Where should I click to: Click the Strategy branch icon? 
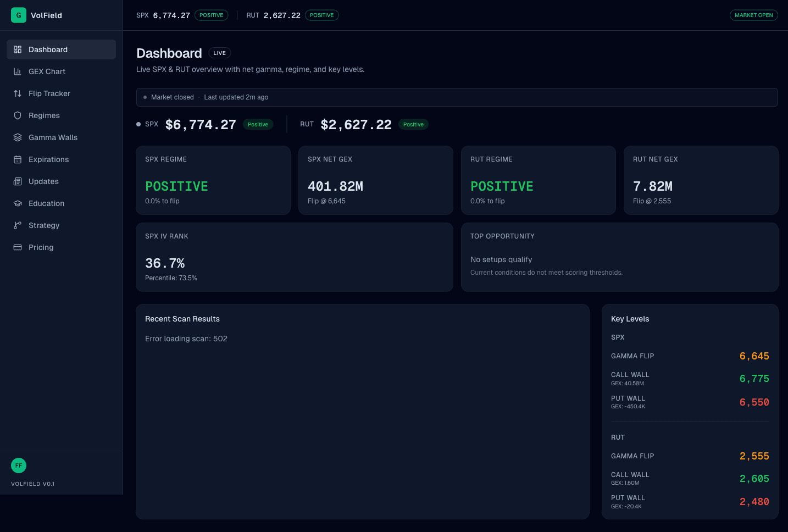coord(18,225)
